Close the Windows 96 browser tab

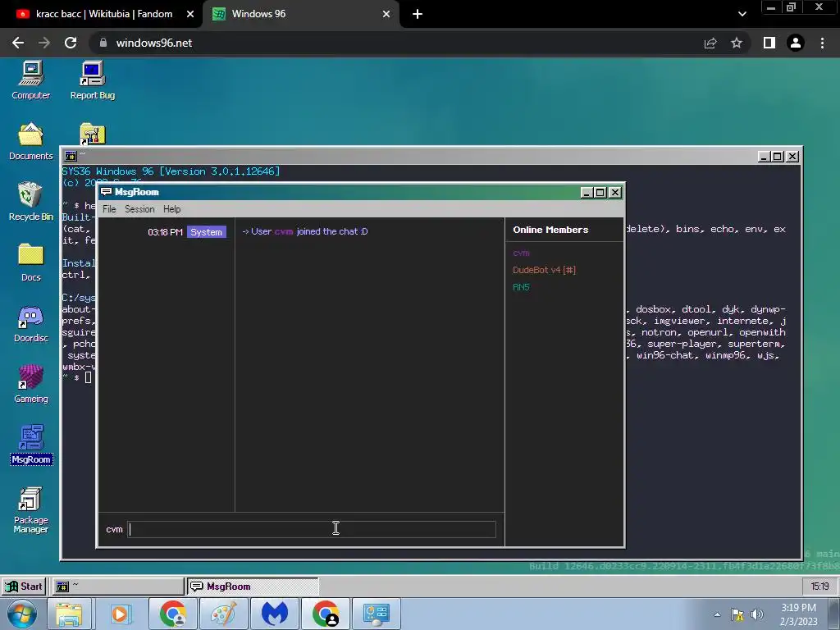pos(386,15)
